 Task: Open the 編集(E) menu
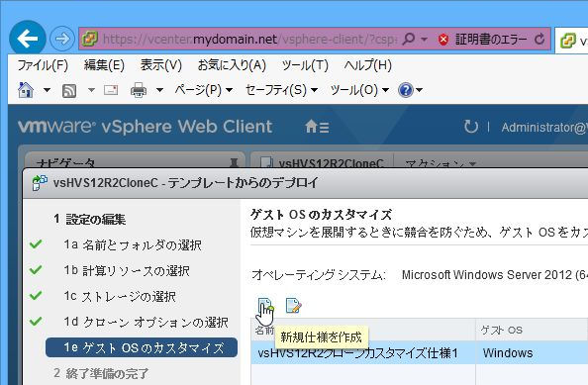(104, 65)
